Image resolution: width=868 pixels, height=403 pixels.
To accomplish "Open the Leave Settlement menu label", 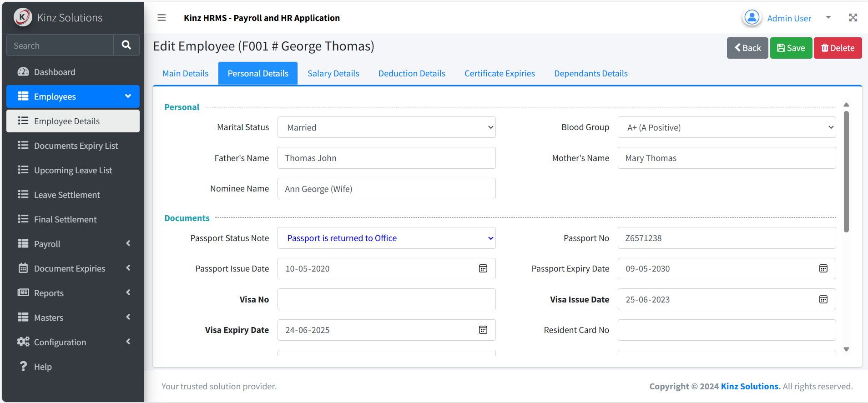I will tap(67, 195).
